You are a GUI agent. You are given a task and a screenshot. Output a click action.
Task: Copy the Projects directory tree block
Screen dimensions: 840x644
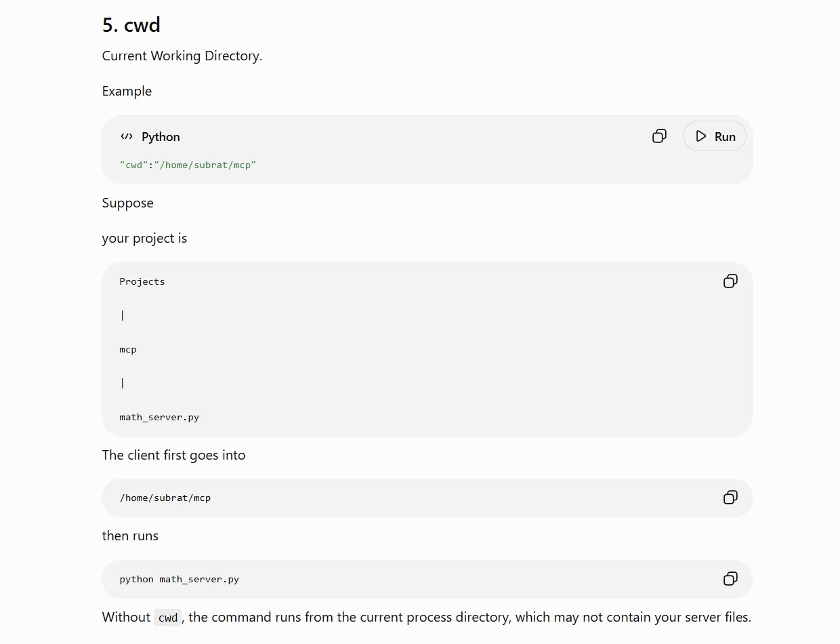(730, 281)
